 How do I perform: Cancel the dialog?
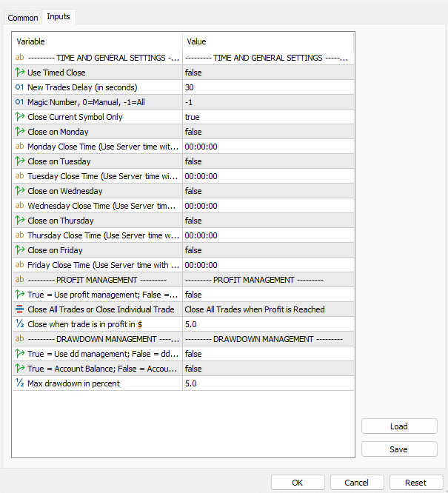tap(357, 483)
